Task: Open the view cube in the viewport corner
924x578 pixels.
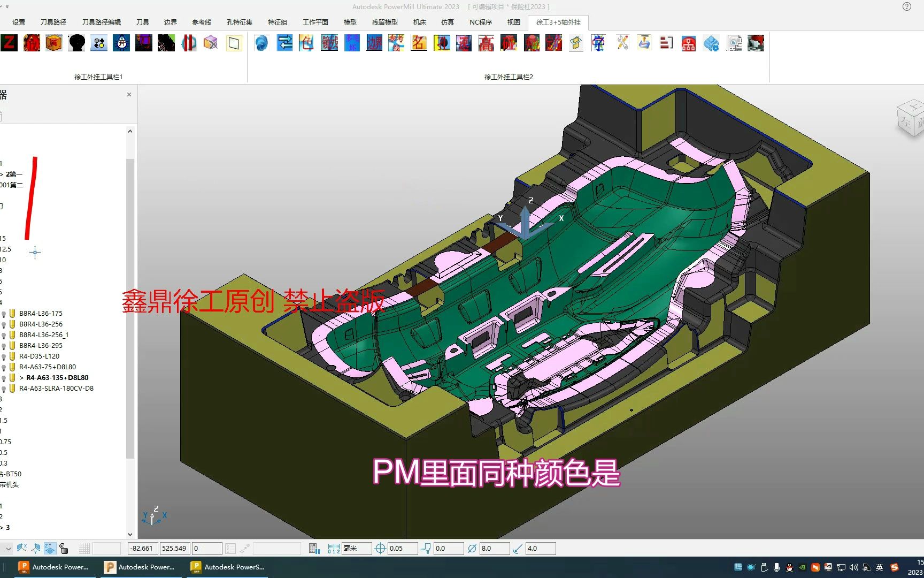Action: 911,119
